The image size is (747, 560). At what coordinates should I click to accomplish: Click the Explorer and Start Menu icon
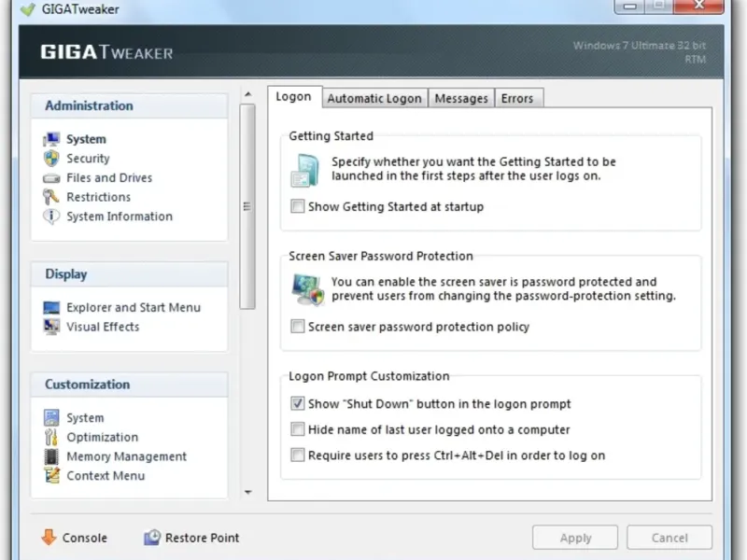point(51,308)
